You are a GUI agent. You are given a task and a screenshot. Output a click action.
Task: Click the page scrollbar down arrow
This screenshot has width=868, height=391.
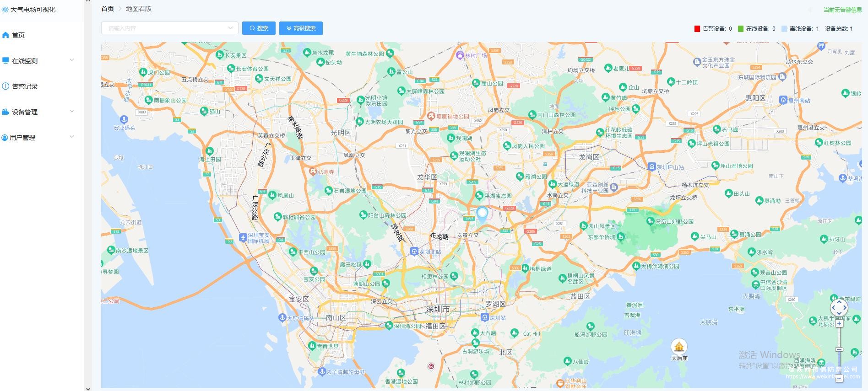(88, 388)
